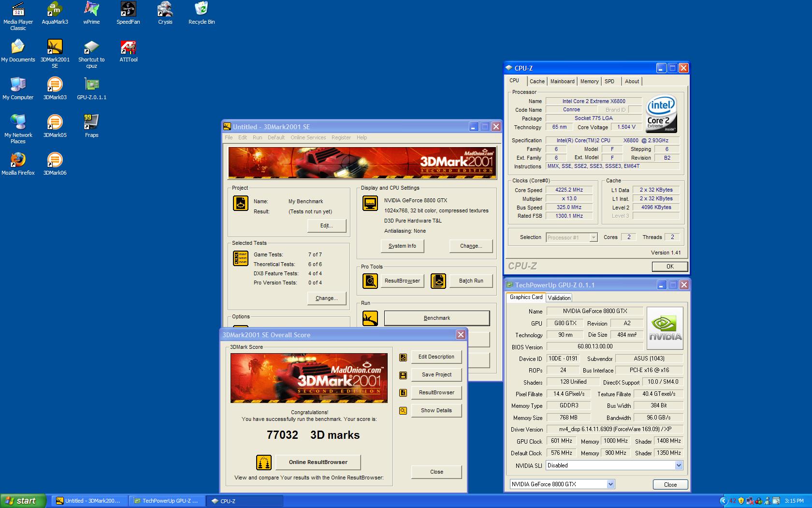Switch to Memory tab in CPU-Z

point(589,81)
